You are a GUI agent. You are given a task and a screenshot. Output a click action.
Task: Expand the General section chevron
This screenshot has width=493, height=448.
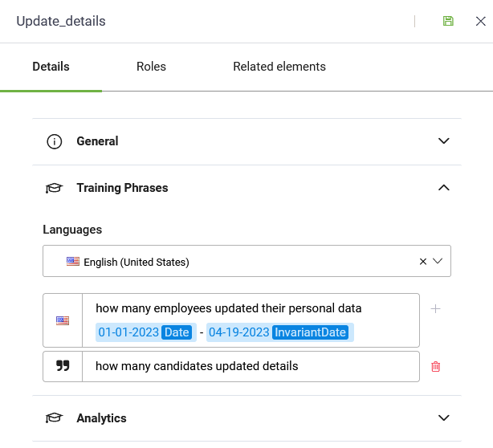click(444, 141)
